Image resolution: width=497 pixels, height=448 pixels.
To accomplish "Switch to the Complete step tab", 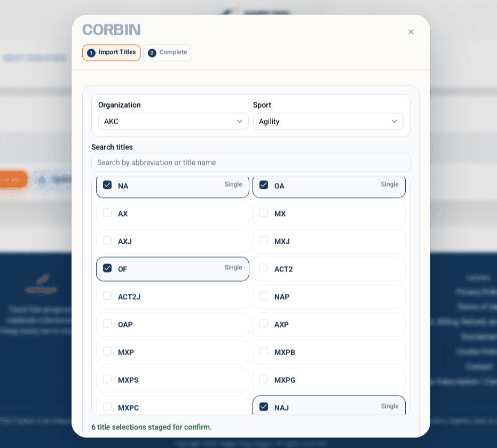I will tap(168, 53).
